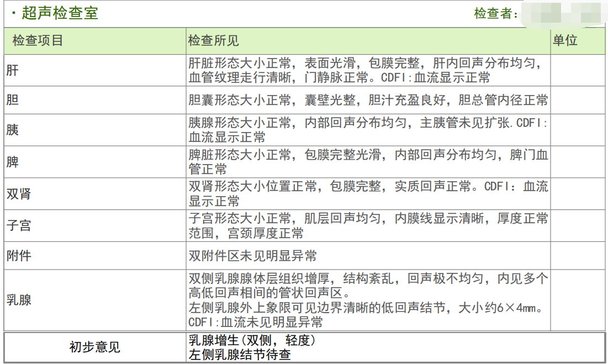Select the 胰 row label
Screen dimensions: 608x364
(12, 130)
